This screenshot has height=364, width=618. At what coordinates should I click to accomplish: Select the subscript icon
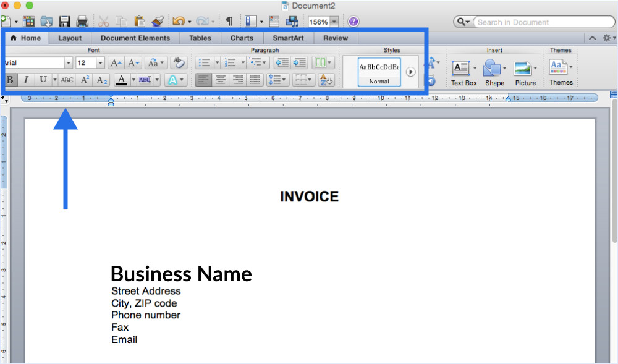(x=101, y=79)
